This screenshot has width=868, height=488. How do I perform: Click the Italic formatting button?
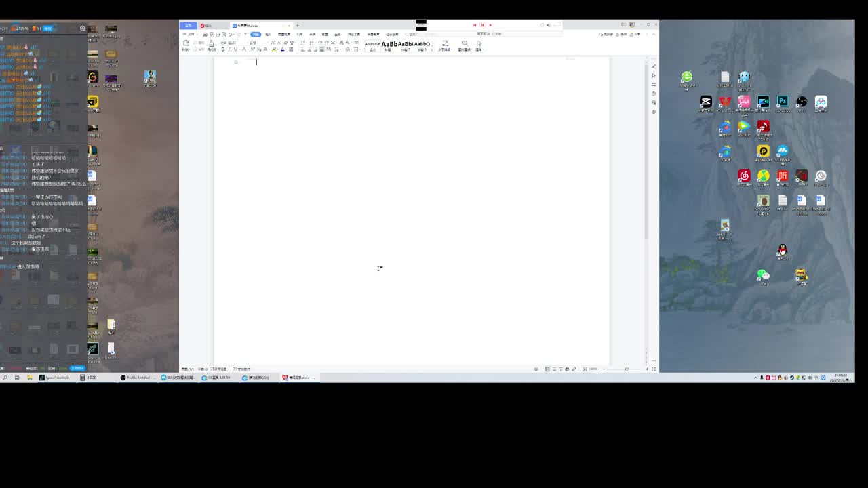click(229, 49)
